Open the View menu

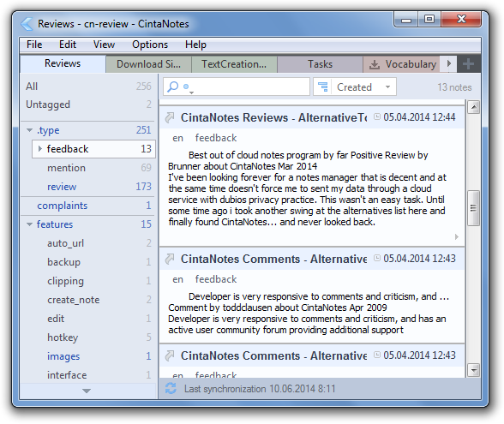click(x=104, y=45)
